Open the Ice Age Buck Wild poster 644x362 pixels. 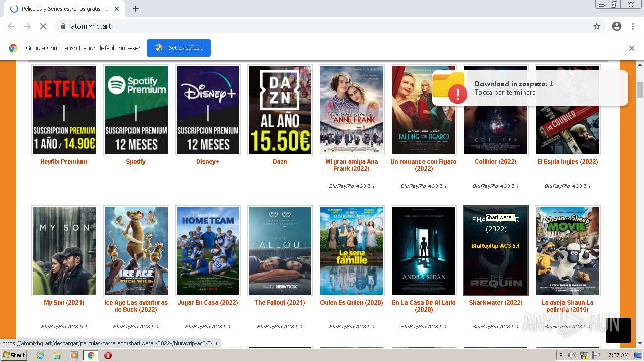coord(136,250)
